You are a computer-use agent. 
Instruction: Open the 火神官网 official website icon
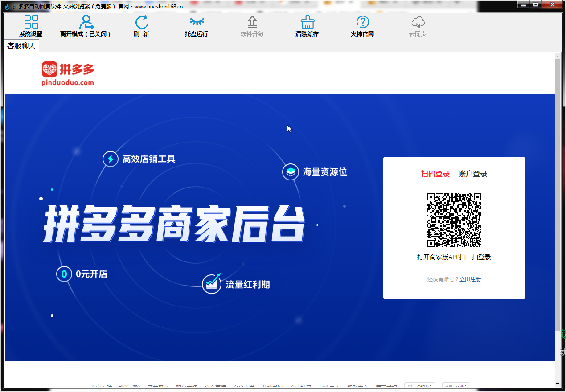(362, 22)
